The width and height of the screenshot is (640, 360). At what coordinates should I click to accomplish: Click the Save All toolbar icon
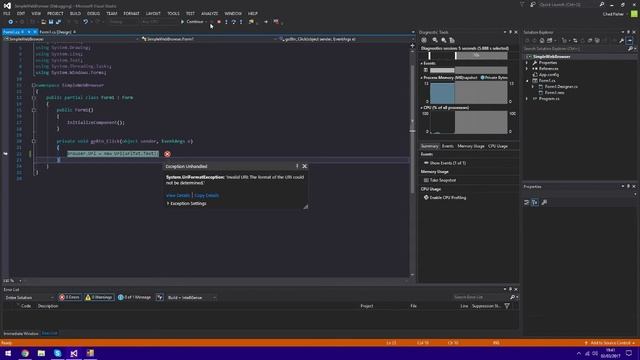click(58, 22)
